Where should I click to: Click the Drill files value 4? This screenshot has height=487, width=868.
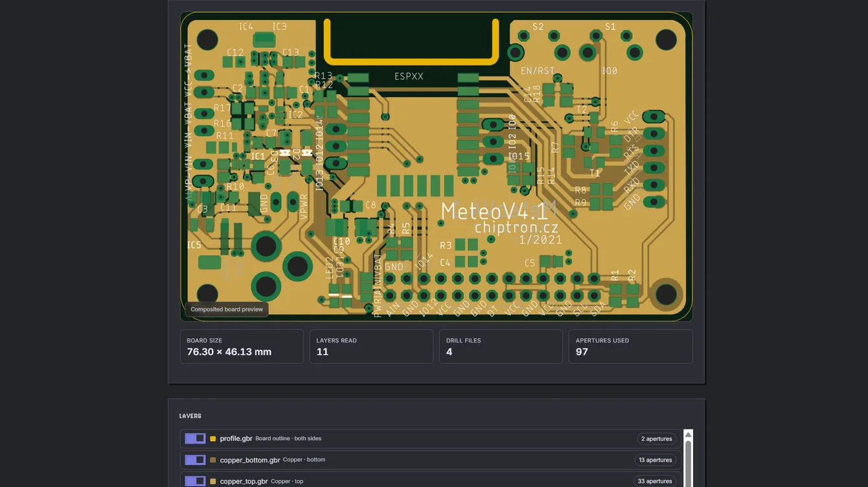coord(449,352)
